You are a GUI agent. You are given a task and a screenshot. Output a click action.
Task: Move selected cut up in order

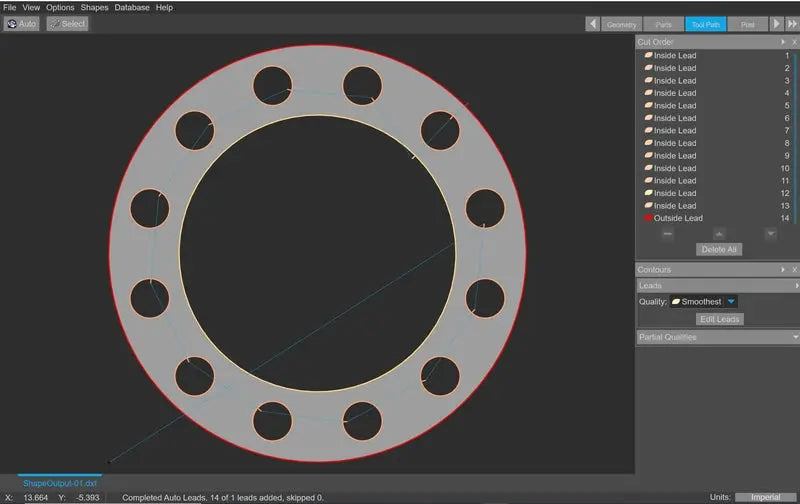tap(718, 234)
